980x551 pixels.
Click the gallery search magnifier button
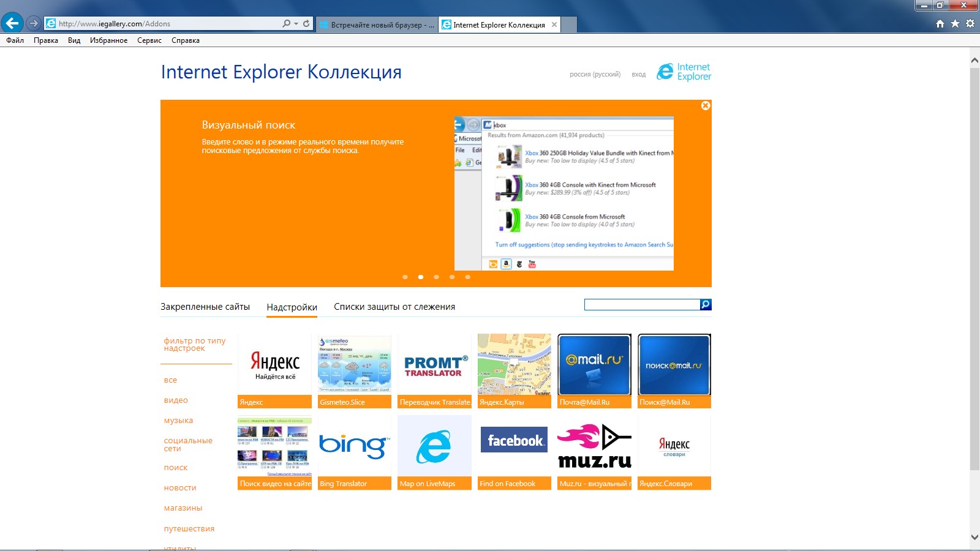pos(706,305)
